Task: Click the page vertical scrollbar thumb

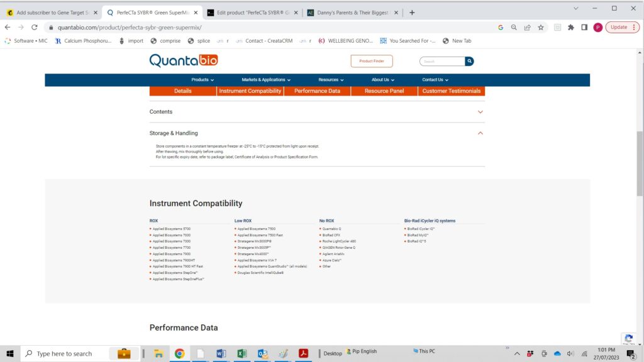Action: (640, 164)
